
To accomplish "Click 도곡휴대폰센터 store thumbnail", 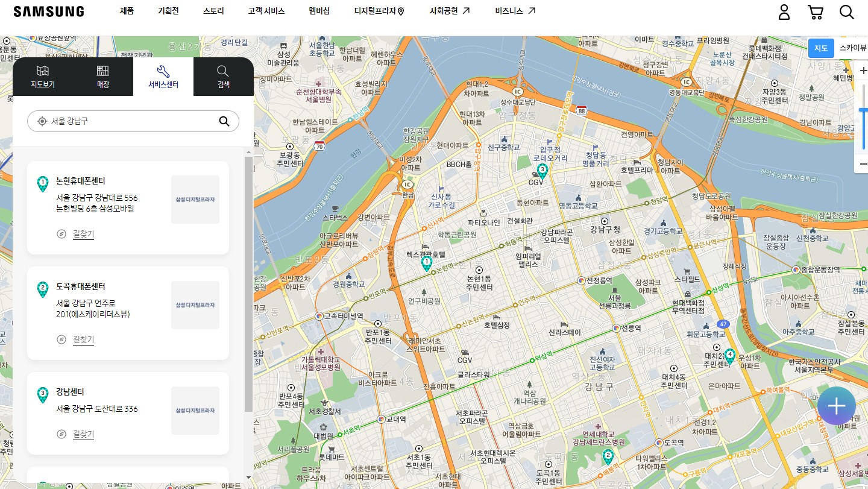I will pos(195,305).
